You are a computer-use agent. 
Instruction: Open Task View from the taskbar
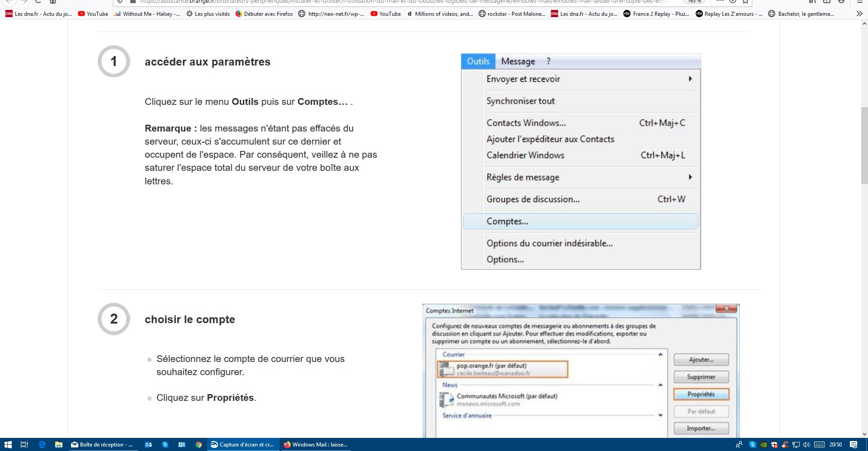tap(24, 445)
